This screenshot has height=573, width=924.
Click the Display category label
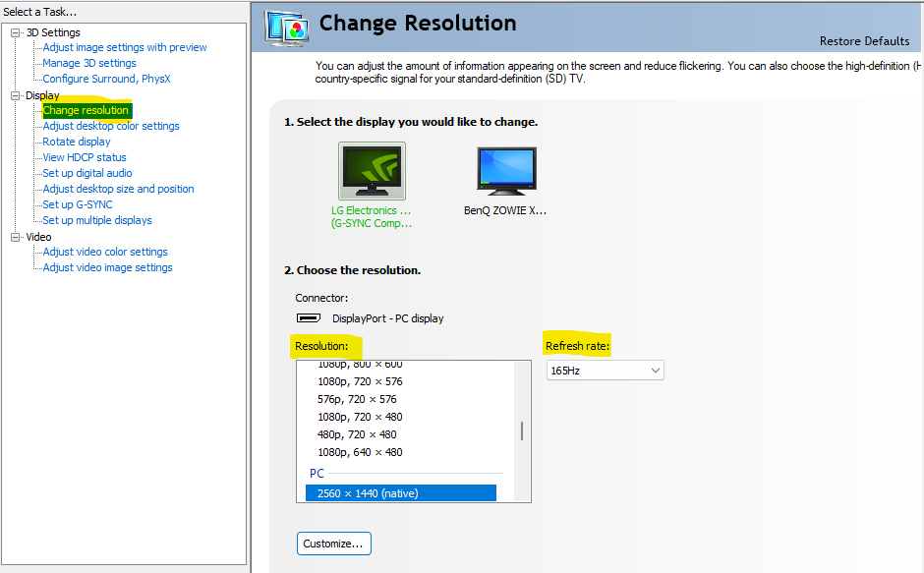(42, 95)
